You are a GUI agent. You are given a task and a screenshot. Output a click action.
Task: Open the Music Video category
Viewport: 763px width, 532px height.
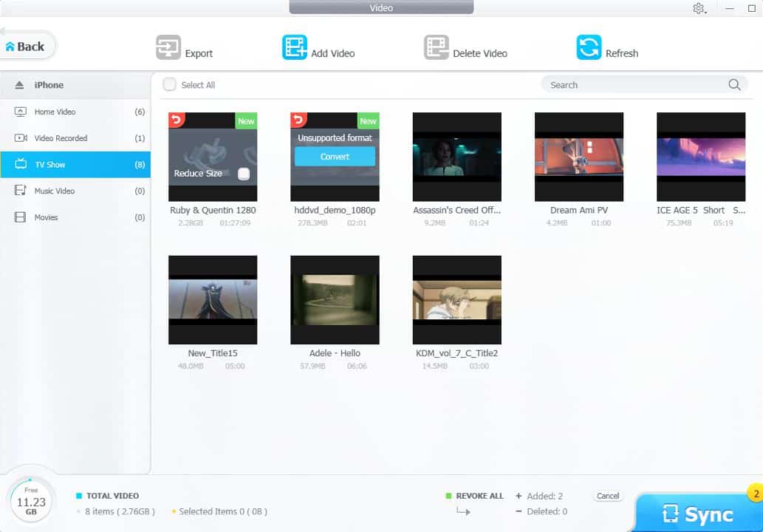point(75,191)
